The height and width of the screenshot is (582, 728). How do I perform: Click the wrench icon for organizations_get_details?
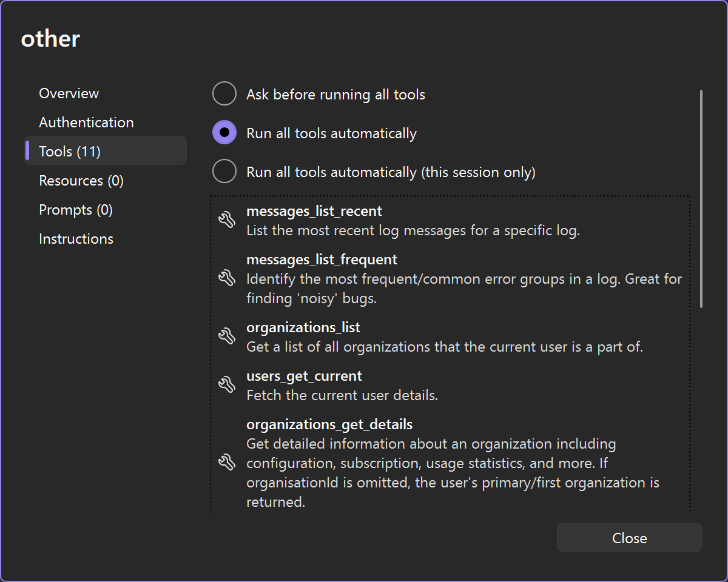[x=226, y=463]
